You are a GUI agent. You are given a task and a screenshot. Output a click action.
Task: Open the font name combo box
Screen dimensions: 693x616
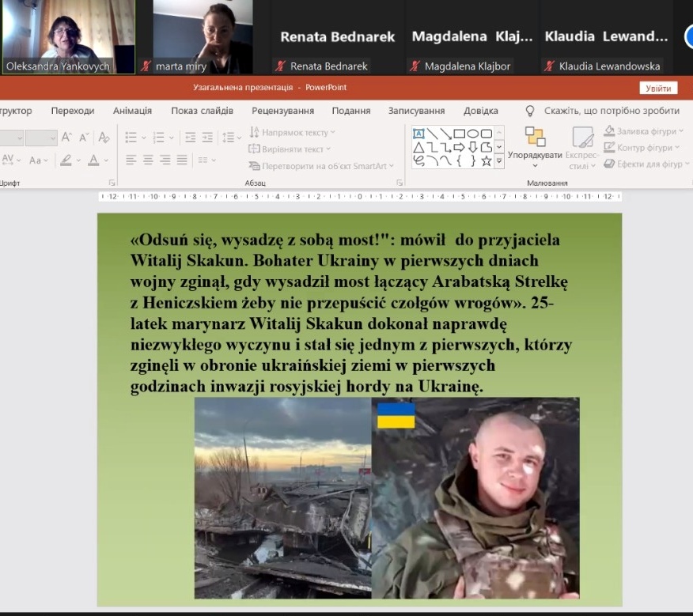pyautogui.click(x=10, y=138)
